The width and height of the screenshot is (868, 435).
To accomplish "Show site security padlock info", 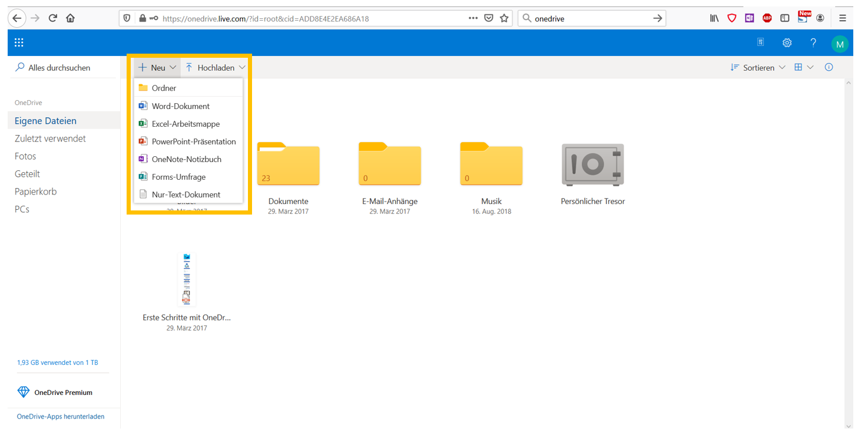I will 142,18.
